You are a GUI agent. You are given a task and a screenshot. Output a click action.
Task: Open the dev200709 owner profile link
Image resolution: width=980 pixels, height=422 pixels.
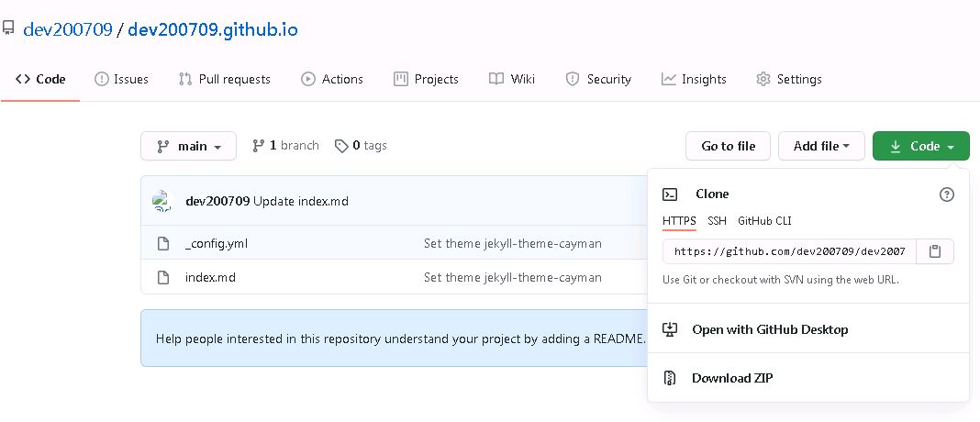coord(68,29)
